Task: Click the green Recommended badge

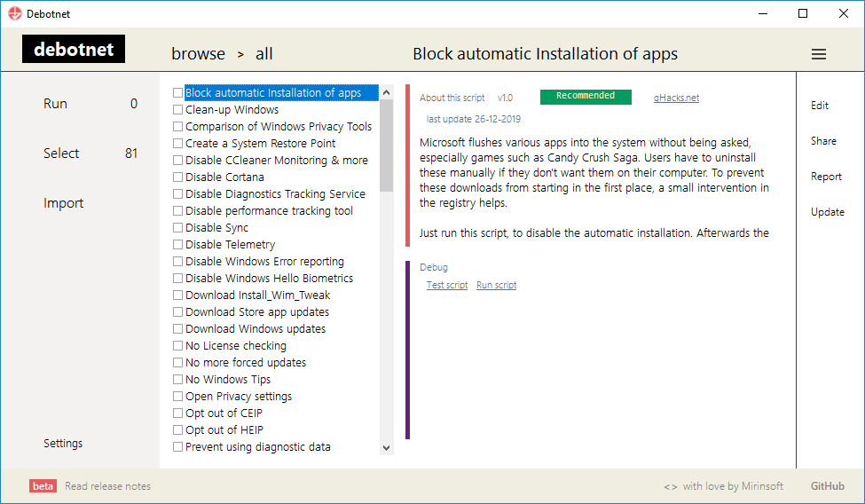Action: (586, 96)
